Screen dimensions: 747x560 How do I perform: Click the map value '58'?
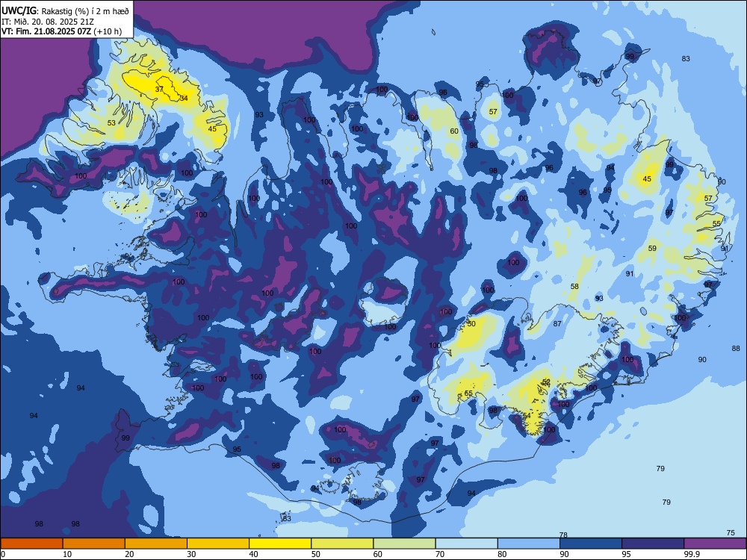[x=574, y=286]
